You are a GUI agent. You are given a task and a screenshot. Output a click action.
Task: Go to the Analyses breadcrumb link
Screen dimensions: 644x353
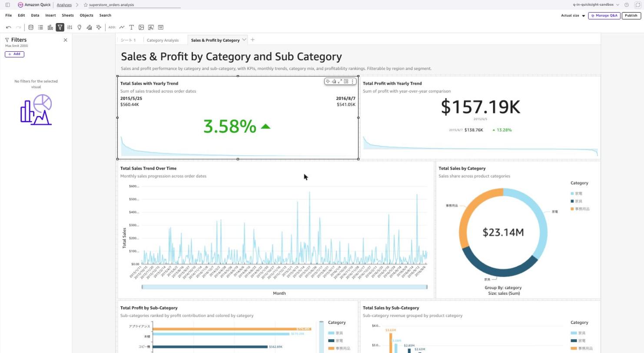click(64, 5)
